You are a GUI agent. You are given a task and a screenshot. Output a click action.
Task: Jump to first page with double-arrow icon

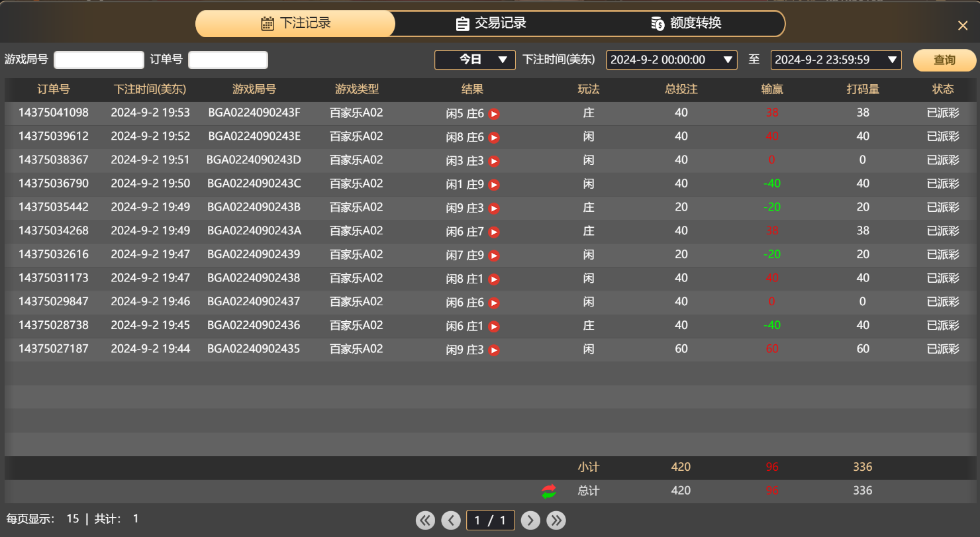425,520
